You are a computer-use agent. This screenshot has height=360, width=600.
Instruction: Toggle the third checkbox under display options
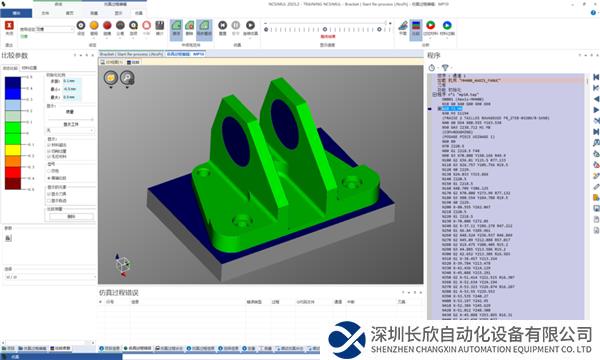click(49, 156)
